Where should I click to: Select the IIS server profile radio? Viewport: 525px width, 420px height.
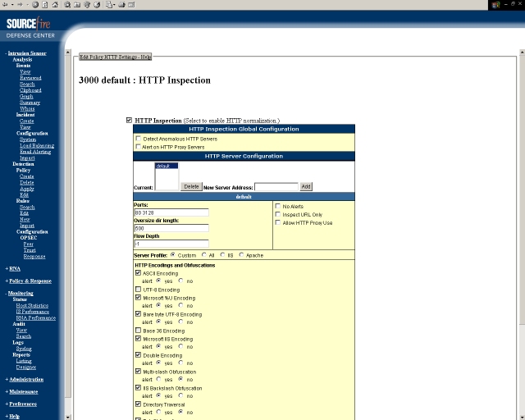click(x=222, y=255)
